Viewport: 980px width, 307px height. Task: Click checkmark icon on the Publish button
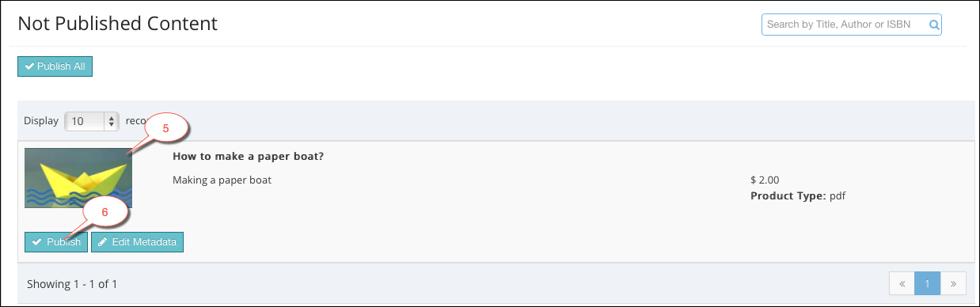pos(36,242)
